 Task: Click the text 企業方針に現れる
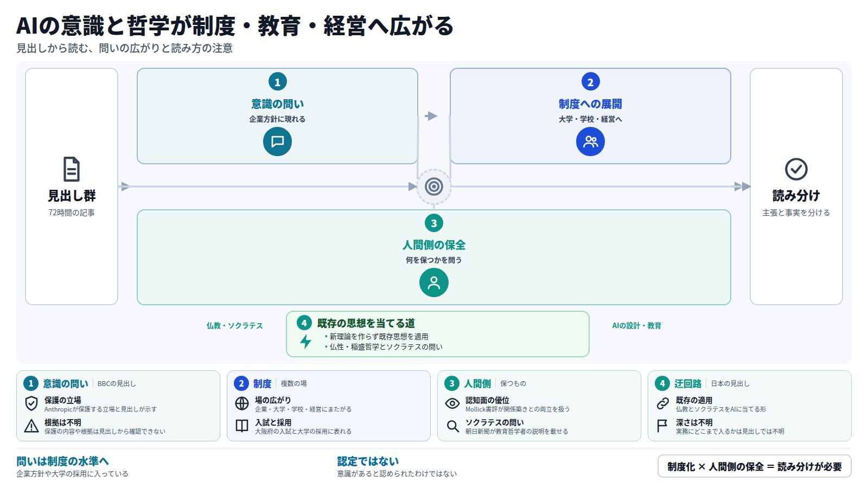(277, 119)
